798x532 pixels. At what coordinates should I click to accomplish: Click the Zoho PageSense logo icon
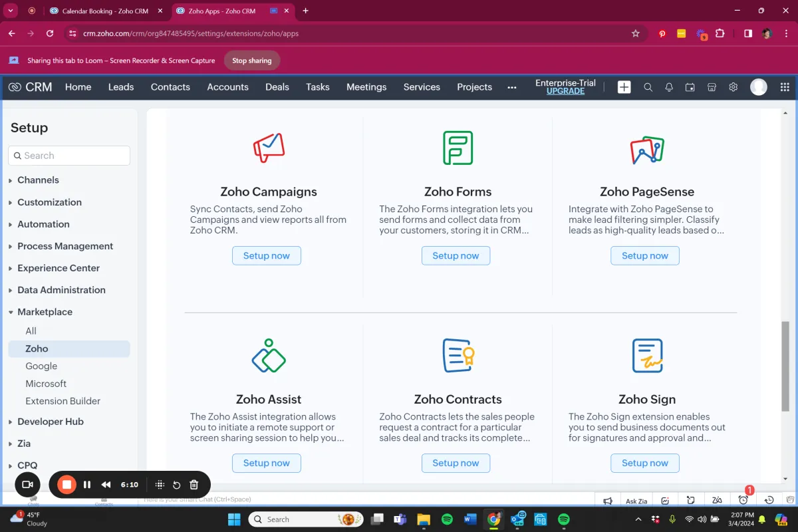[x=647, y=150]
